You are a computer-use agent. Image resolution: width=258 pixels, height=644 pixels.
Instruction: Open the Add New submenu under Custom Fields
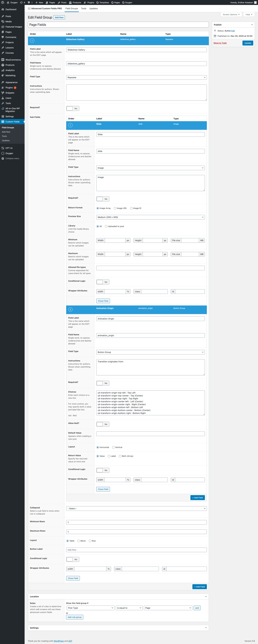coord(6,132)
